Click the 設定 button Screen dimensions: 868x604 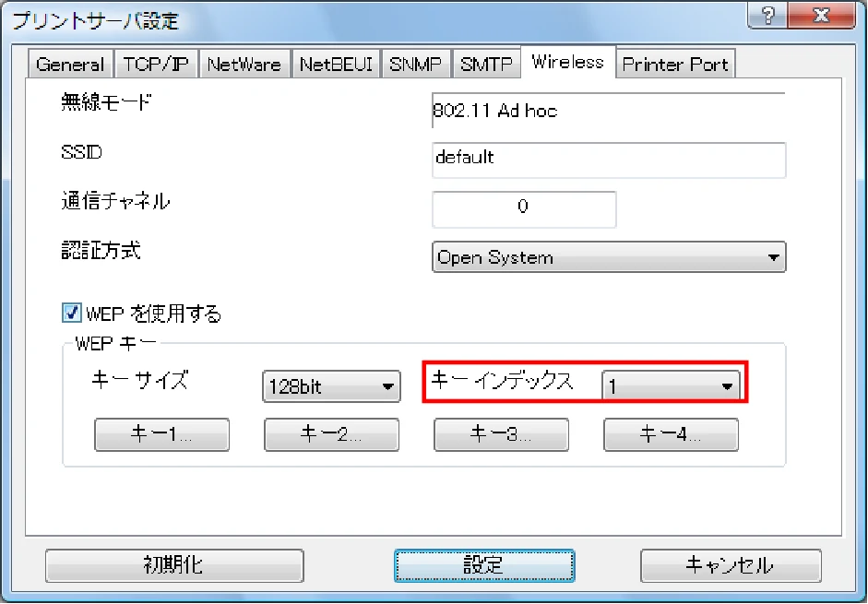(x=484, y=565)
